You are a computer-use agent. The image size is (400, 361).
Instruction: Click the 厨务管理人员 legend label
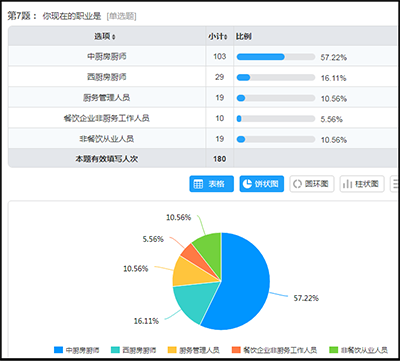(x=199, y=350)
